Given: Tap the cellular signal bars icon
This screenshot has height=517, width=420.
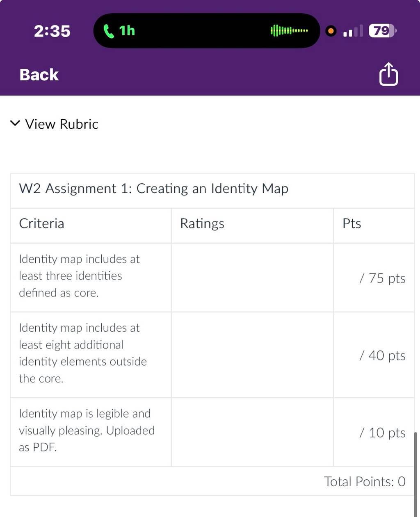Looking at the screenshot, I should click(353, 31).
